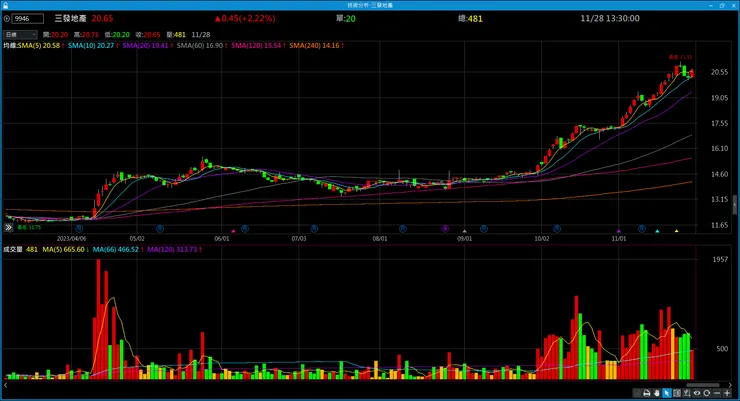740x401 pixels.
Task: Click the horizontal scrollbar thumb below the volume chart
Action: coord(703,385)
